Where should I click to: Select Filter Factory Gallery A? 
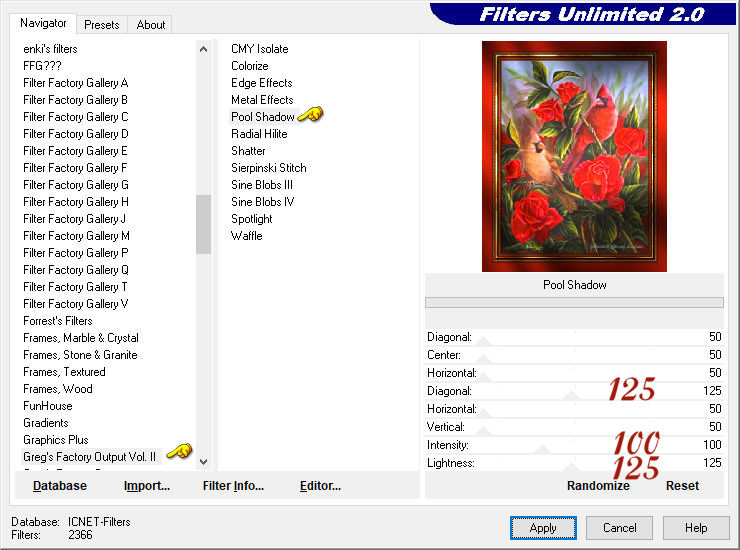tap(76, 83)
